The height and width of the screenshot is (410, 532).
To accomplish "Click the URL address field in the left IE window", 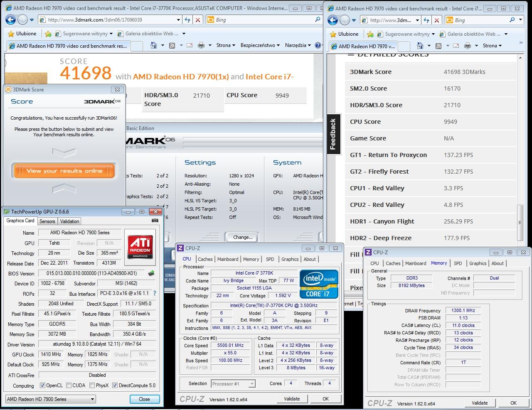I will tap(110, 20).
